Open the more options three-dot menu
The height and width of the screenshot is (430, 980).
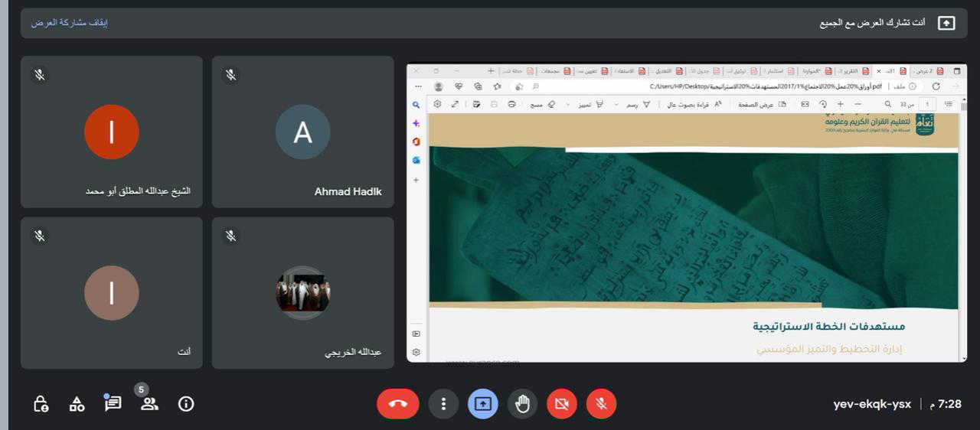[443, 404]
